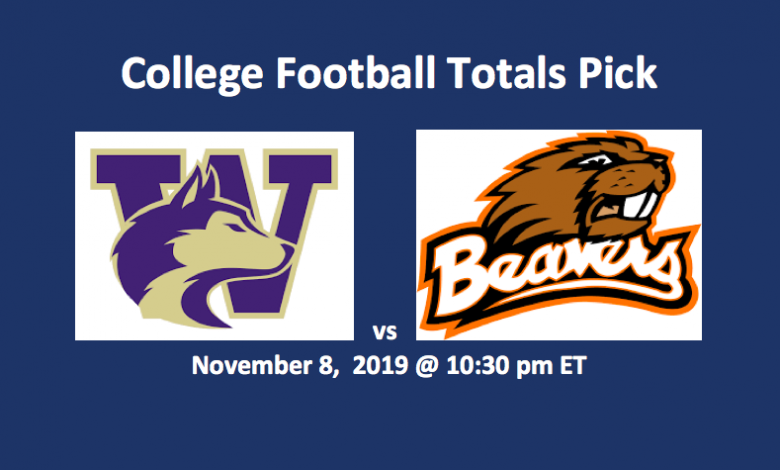Click the left purple serif of the W
Viewport: 780px width, 470px height.
pyautogui.click(x=138, y=168)
